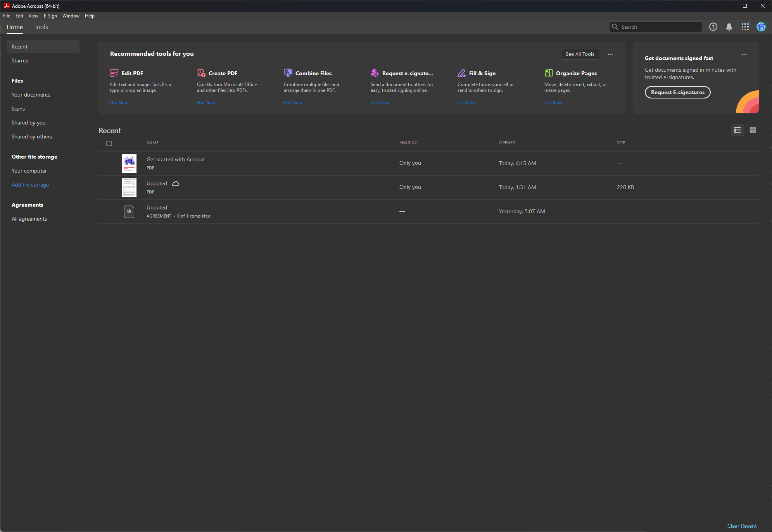The height and width of the screenshot is (532, 772).
Task: Open the notifications bell
Action: pyautogui.click(x=729, y=27)
